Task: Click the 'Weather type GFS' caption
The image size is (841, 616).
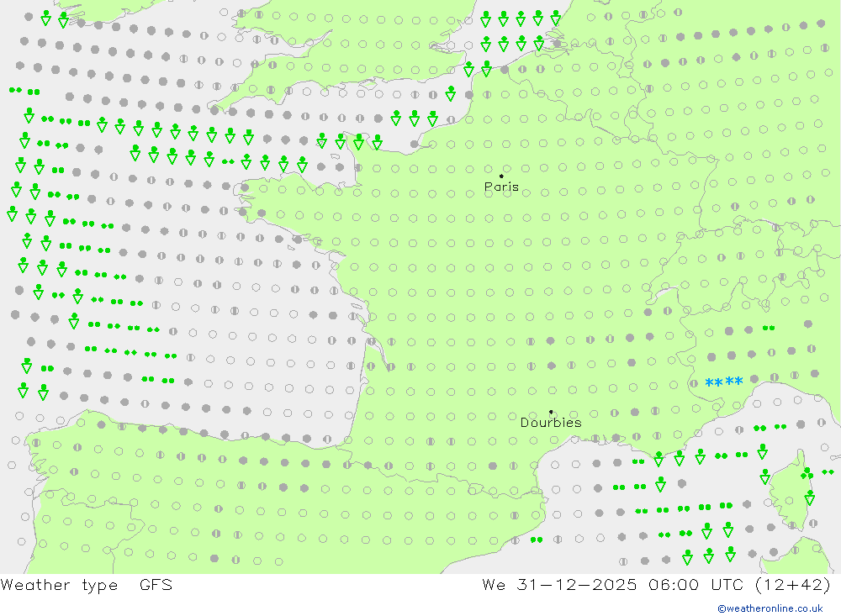Action: pyautogui.click(x=87, y=584)
